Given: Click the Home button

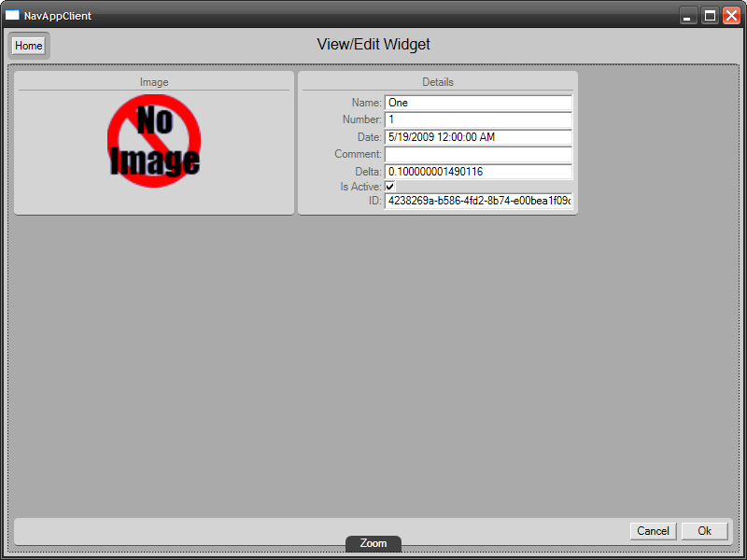Looking at the screenshot, I should pyautogui.click(x=29, y=46).
